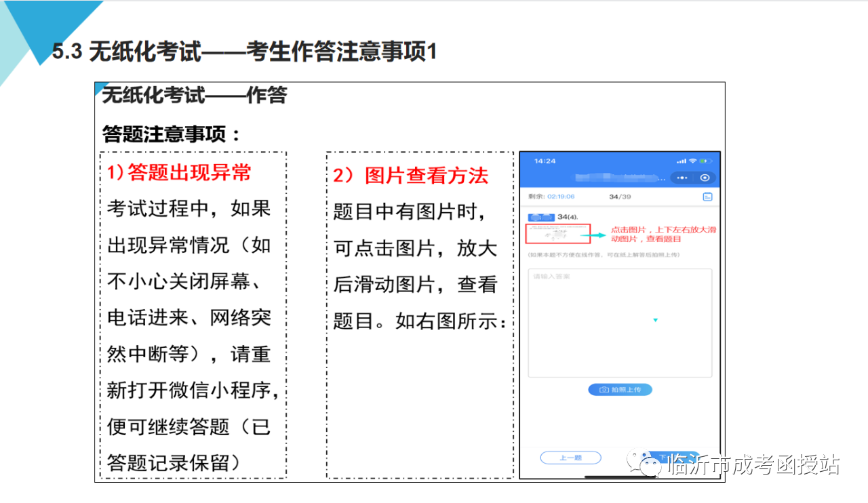Viewport: 868px width, 503px height.
Task: Go to previous question with 上一题
Action: tap(570, 458)
